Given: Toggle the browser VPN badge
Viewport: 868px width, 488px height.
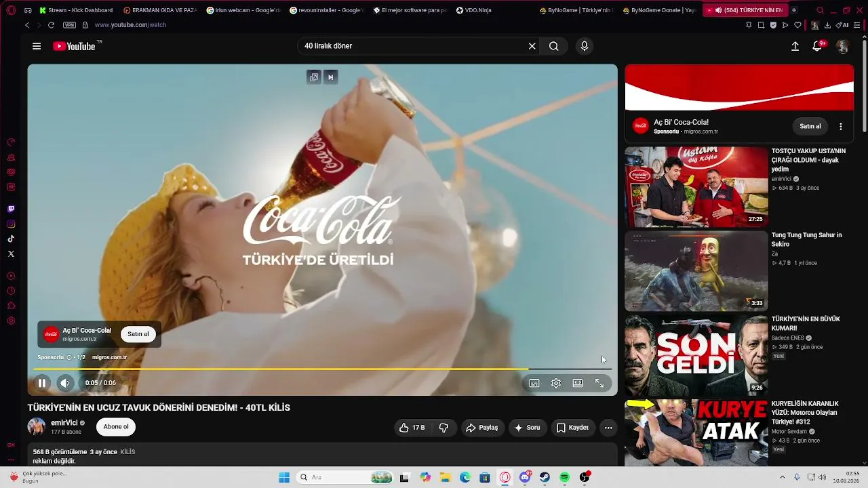Looking at the screenshot, I should pyautogui.click(x=69, y=25).
